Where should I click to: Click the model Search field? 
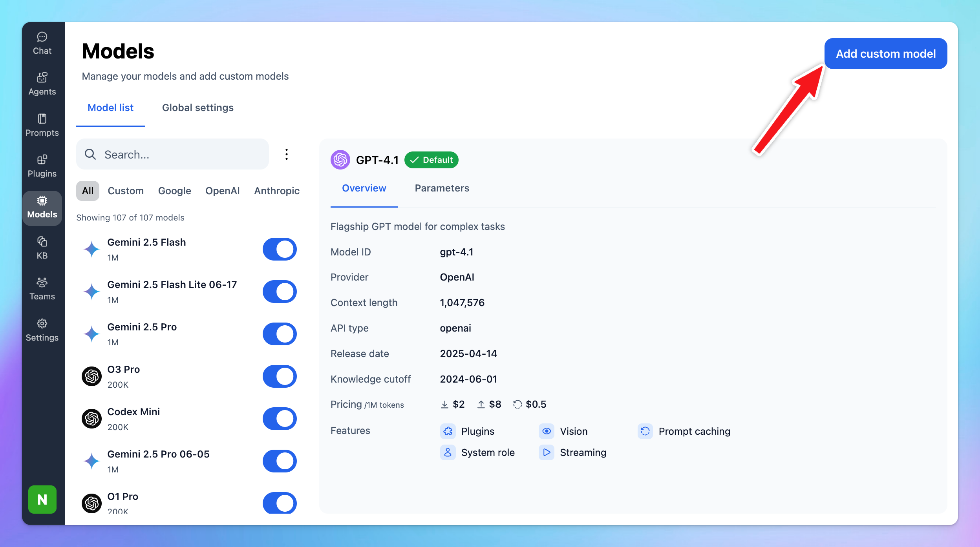173,154
